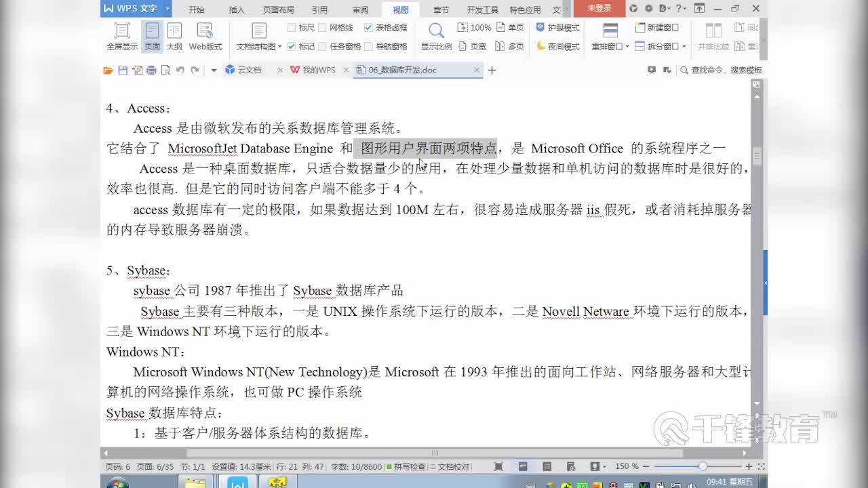Image resolution: width=868 pixels, height=488 pixels.
Task: Select 大纲 (outline) view mode
Action: point(174,36)
